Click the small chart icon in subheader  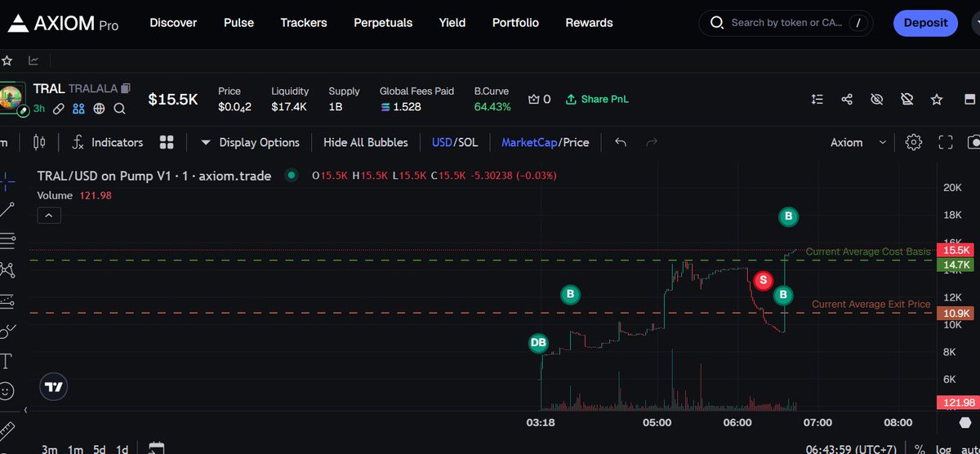pyautogui.click(x=33, y=60)
